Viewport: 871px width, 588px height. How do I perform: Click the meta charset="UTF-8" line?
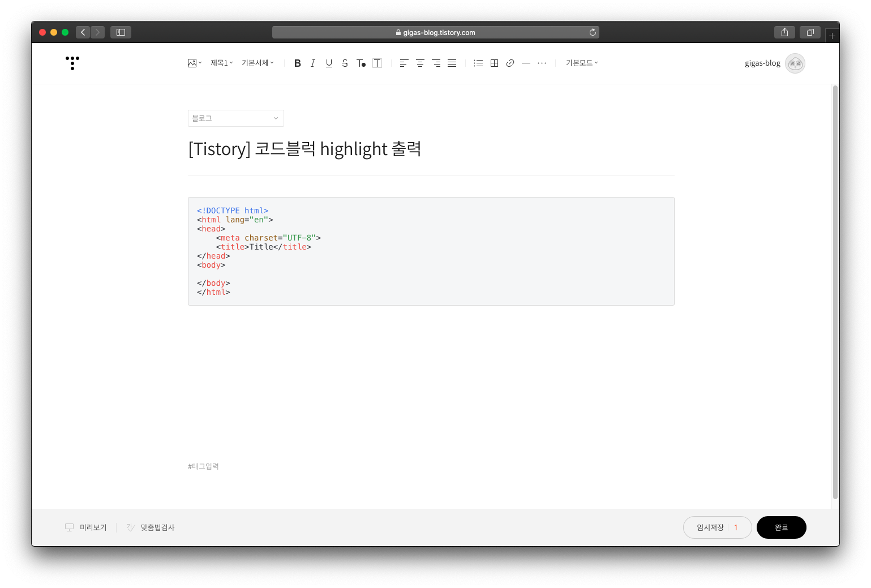click(x=268, y=238)
